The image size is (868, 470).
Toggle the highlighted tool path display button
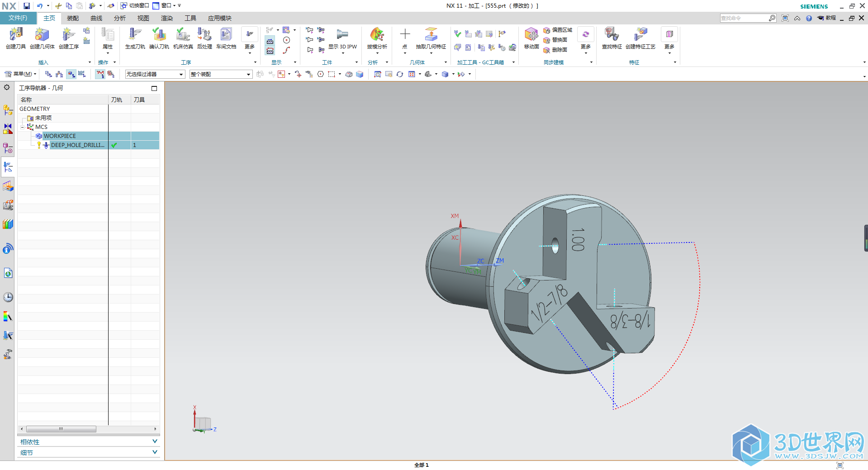270,41
